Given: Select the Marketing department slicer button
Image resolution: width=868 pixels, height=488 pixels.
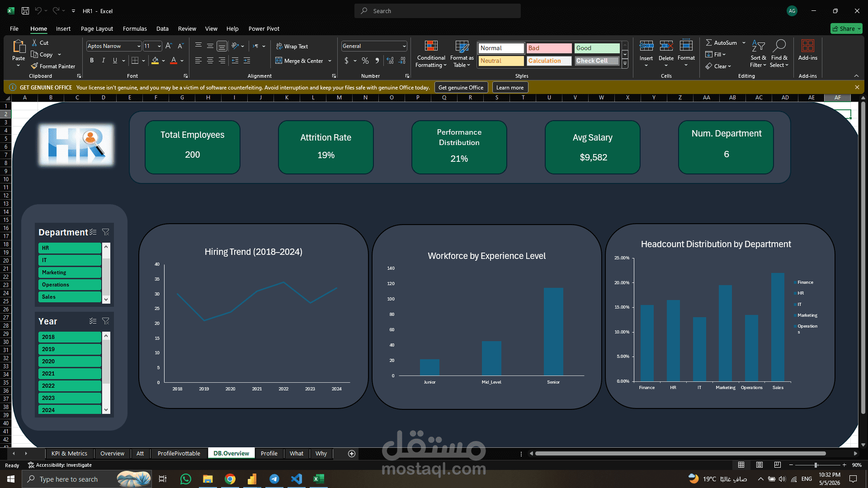Looking at the screenshot, I should click(x=70, y=272).
